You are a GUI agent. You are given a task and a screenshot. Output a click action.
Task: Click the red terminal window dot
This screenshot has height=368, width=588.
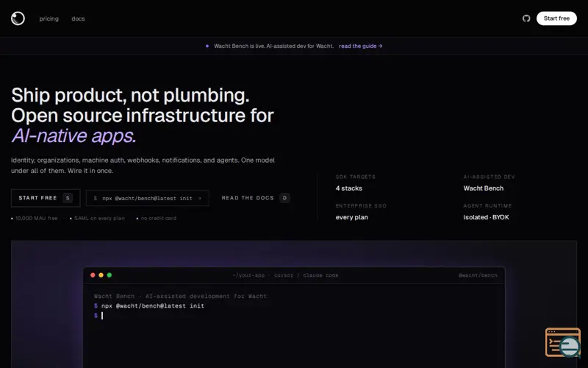coord(93,275)
